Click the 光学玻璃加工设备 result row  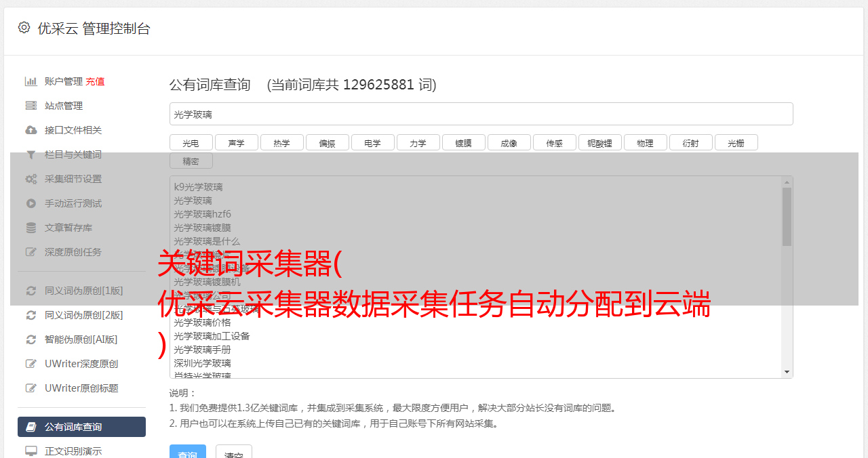(x=212, y=336)
